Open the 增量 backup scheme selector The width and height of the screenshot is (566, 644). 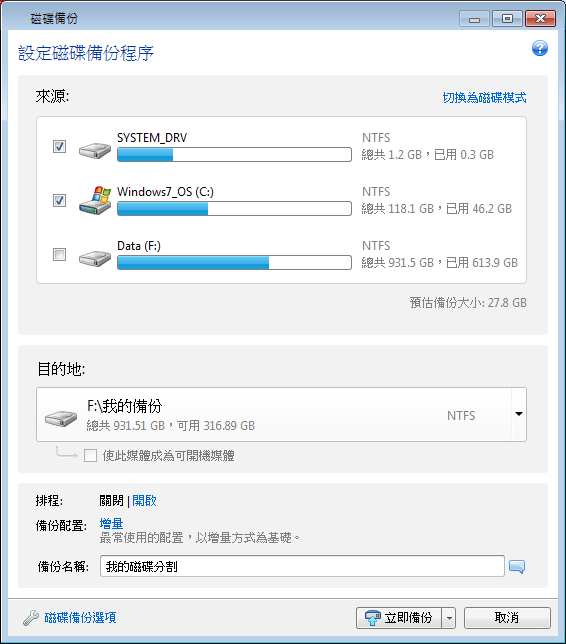tap(111, 524)
